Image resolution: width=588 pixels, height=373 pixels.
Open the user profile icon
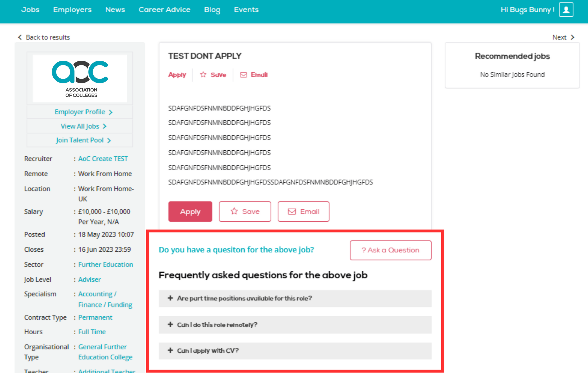(566, 10)
